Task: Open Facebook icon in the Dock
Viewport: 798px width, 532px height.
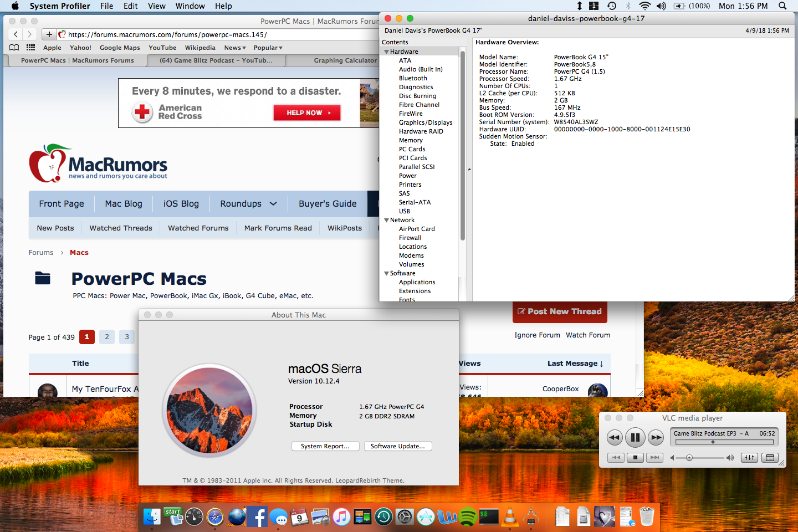Action: point(258,517)
